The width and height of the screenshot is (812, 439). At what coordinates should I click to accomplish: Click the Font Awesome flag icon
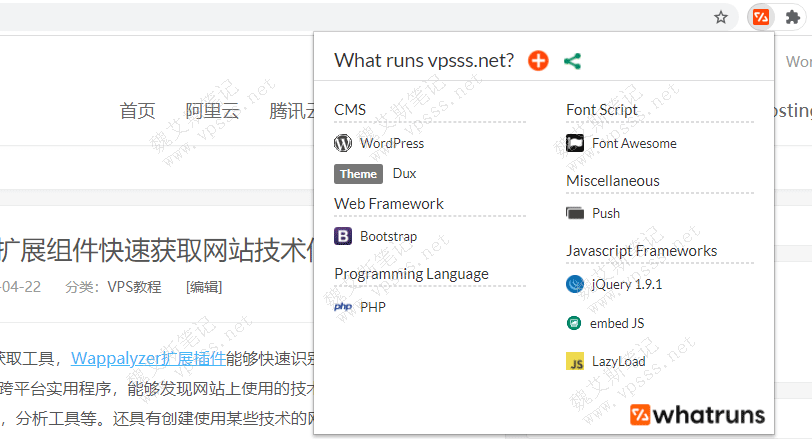pos(575,143)
